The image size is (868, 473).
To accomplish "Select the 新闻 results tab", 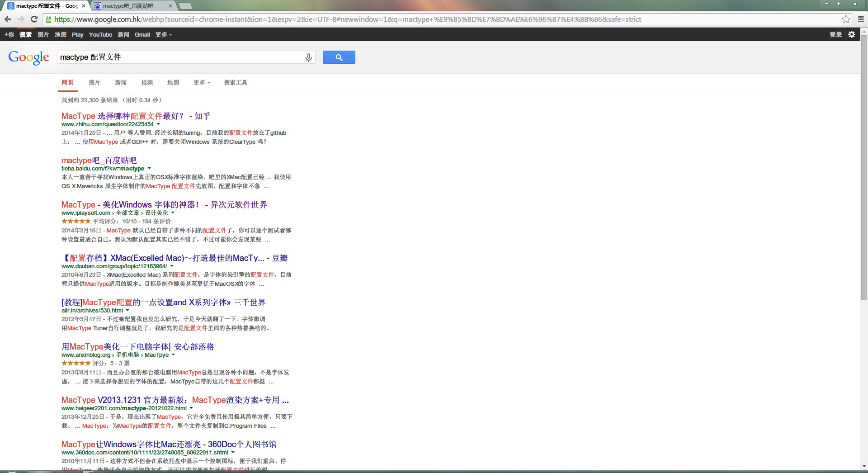I will (121, 82).
